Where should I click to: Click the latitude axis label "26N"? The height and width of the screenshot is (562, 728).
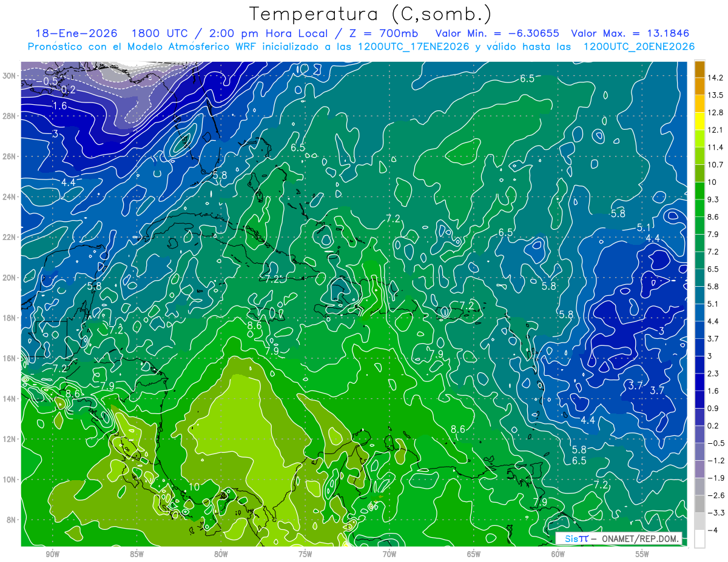click(9, 156)
